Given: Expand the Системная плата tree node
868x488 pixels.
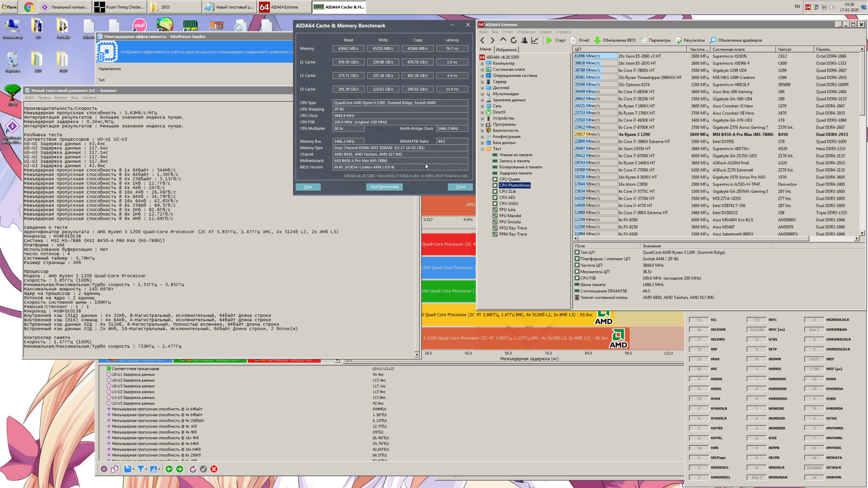Looking at the screenshot, I should (482, 70).
